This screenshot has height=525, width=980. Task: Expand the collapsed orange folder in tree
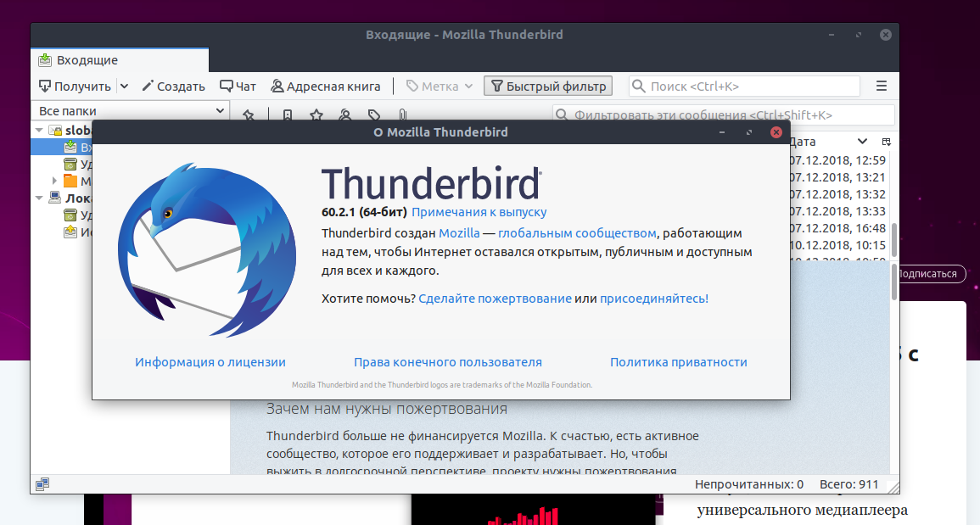point(55,181)
